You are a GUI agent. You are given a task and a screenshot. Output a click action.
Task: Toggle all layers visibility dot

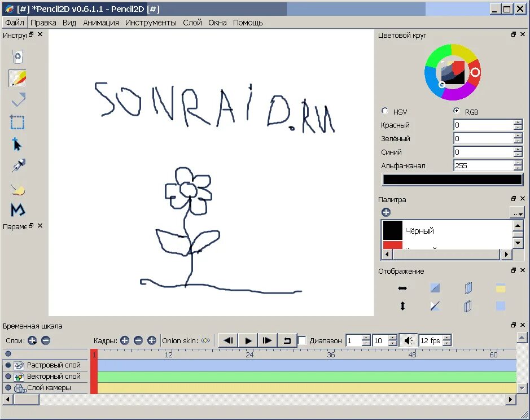tap(8, 354)
